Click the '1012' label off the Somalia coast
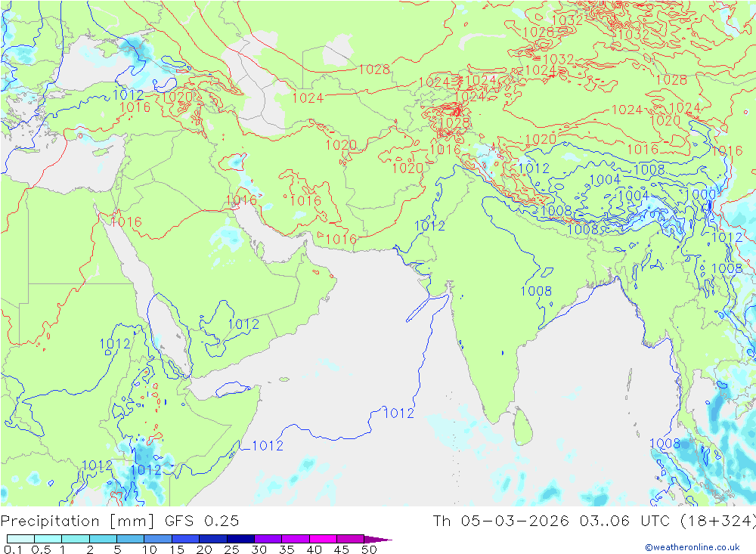Viewport: 756px width, 554px height. [268, 446]
